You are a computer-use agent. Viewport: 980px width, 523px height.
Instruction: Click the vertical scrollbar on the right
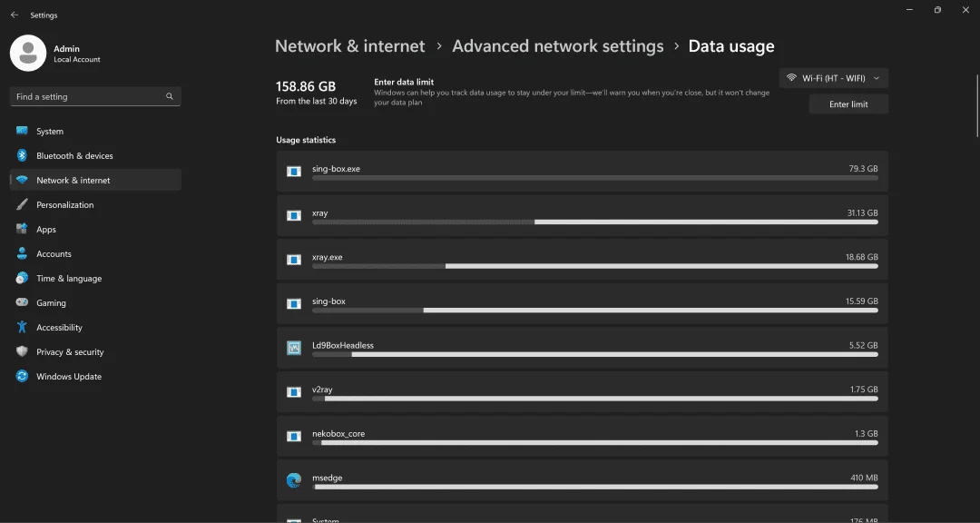(x=977, y=106)
